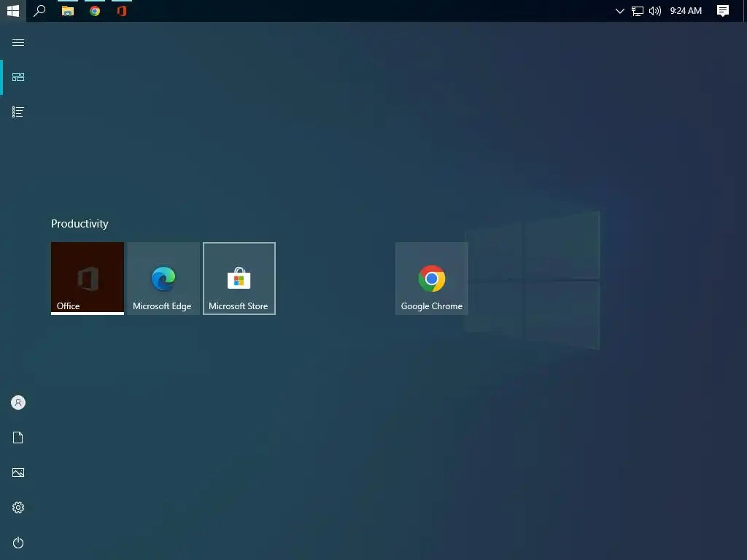Screen dimensions: 747x560
Task: Open the taskbar search magnifier
Action: [39, 10]
